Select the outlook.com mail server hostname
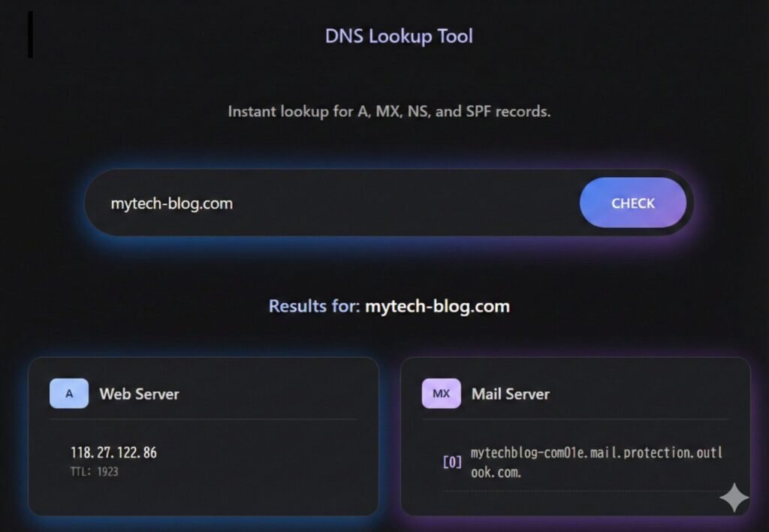This screenshot has width=769, height=532. [x=596, y=462]
